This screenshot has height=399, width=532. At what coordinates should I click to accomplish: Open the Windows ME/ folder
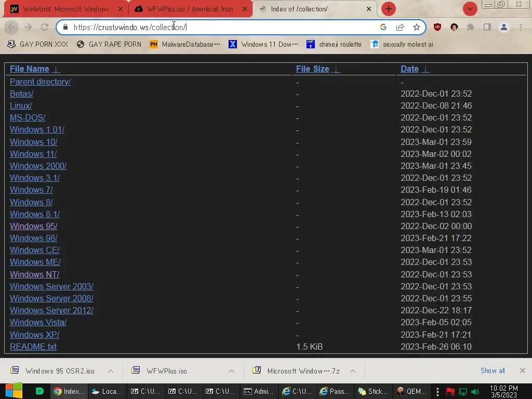point(35,262)
